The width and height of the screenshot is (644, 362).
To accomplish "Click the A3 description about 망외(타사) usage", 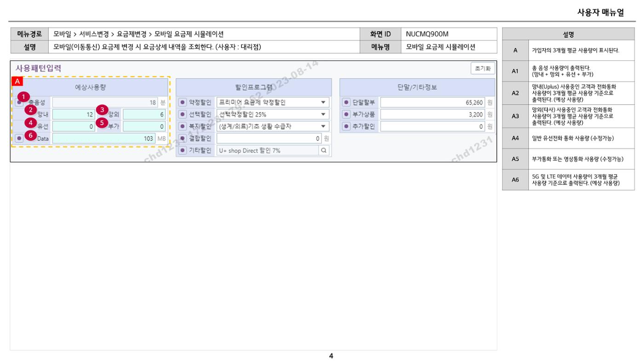I will click(573, 116).
